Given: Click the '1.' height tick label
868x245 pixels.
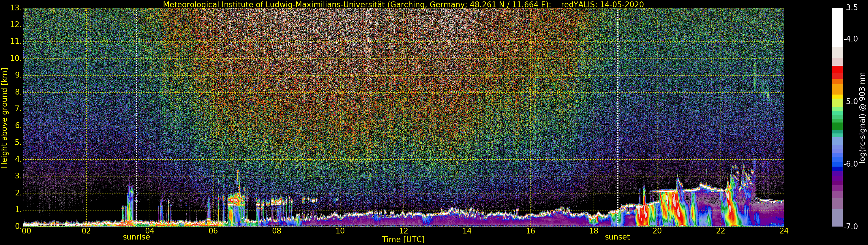Looking at the screenshot, I should click(x=18, y=210).
